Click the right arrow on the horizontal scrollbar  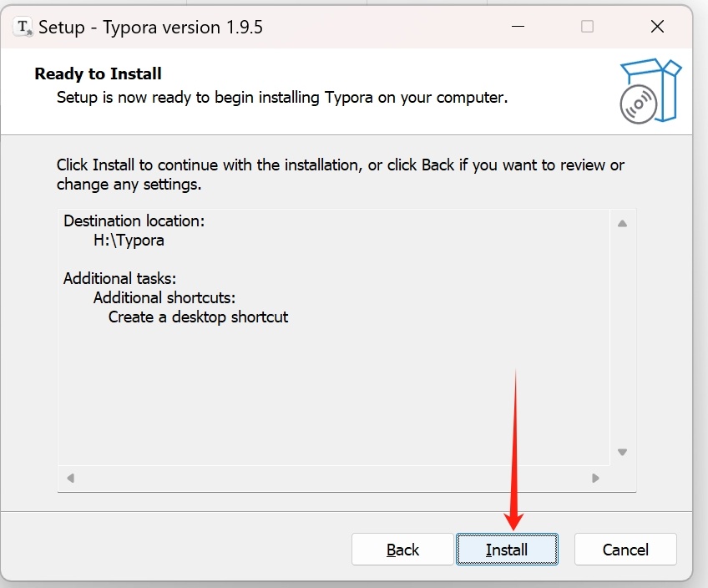click(596, 478)
